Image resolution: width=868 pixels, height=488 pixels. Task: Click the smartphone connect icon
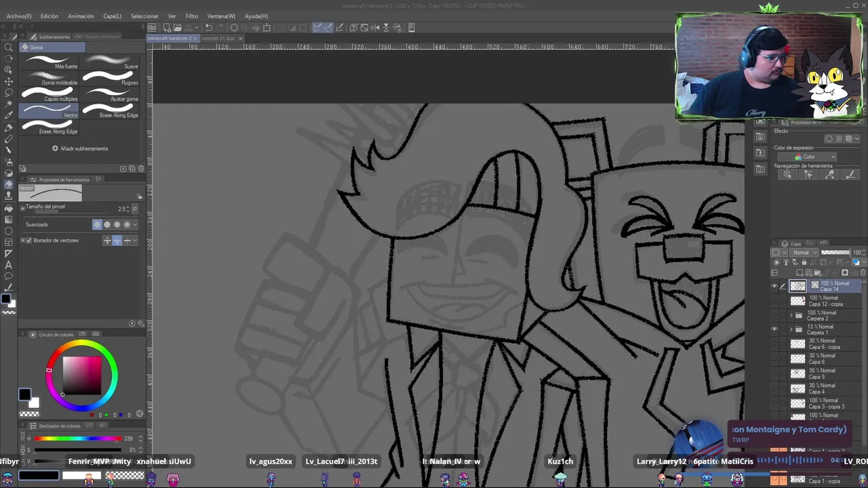coord(412,28)
